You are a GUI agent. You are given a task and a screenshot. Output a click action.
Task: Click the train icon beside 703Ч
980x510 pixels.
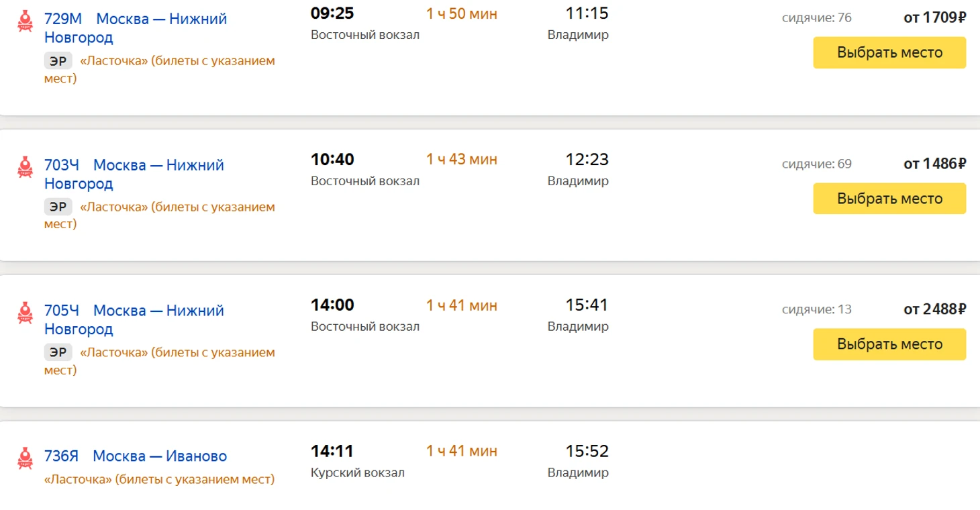(x=25, y=167)
